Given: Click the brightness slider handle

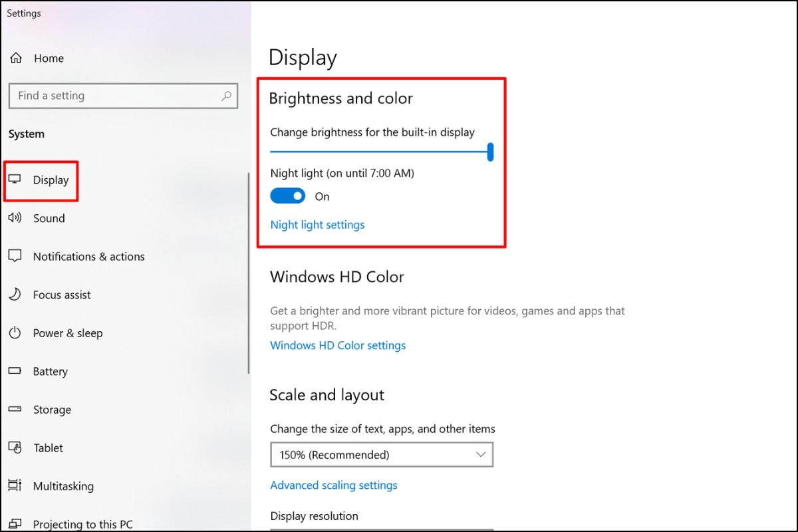Looking at the screenshot, I should pos(490,152).
